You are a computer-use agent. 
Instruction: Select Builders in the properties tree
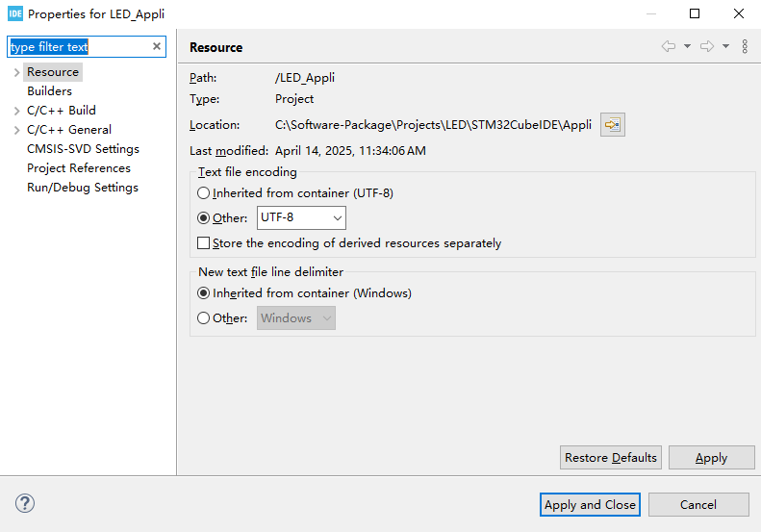click(x=49, y=91)
